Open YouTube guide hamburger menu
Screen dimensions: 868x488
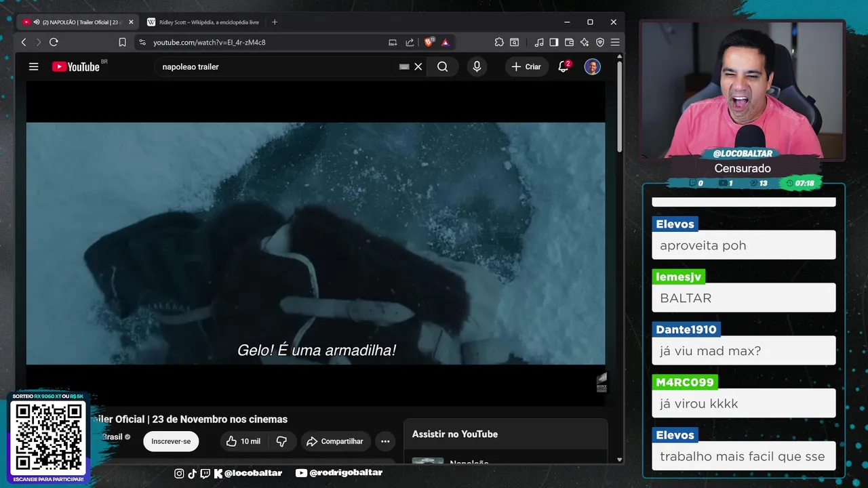(33, 66)
